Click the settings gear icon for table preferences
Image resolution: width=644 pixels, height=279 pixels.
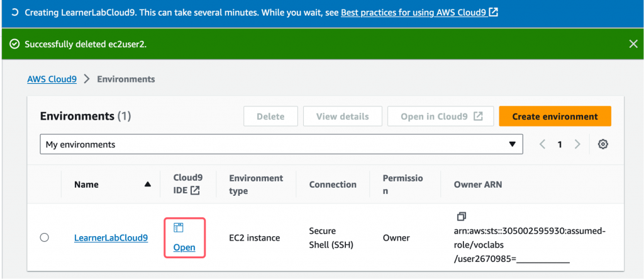(602, 145)
